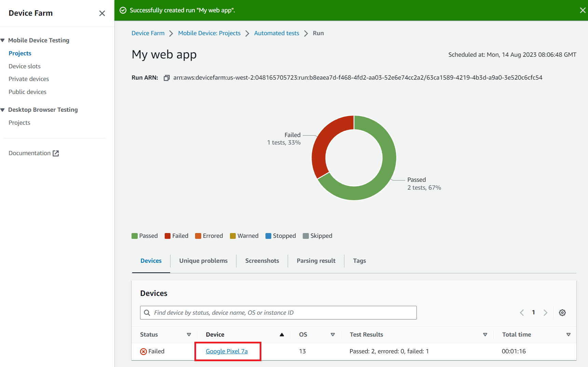
Task: Dismiss the green success notification banner
Action: click(583, 10)
